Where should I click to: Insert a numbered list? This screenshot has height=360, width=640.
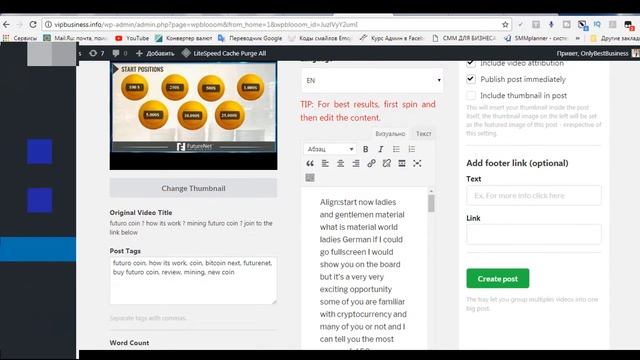tap(411, 149)
